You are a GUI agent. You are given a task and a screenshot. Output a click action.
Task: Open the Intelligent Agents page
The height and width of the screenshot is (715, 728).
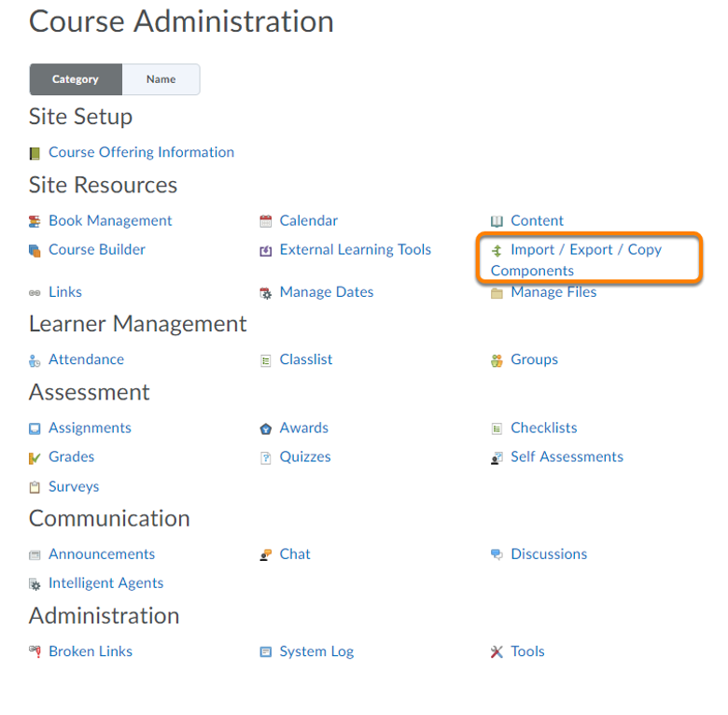105,583
